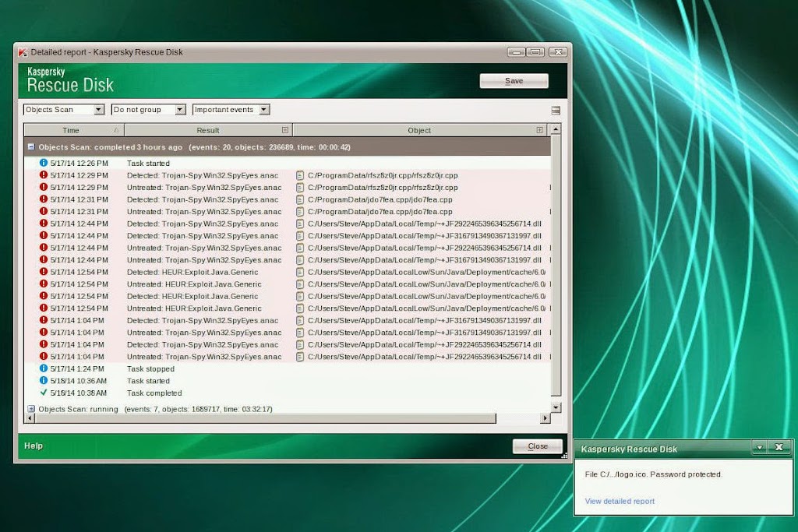Click the info icon on the 5/18/14 Task started row

click(x=44, y=380)
